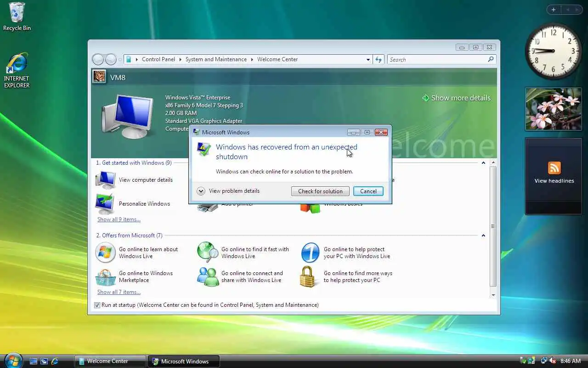Click the volume muted tray icon
This screenshot has width=588, height=368.
553,361
